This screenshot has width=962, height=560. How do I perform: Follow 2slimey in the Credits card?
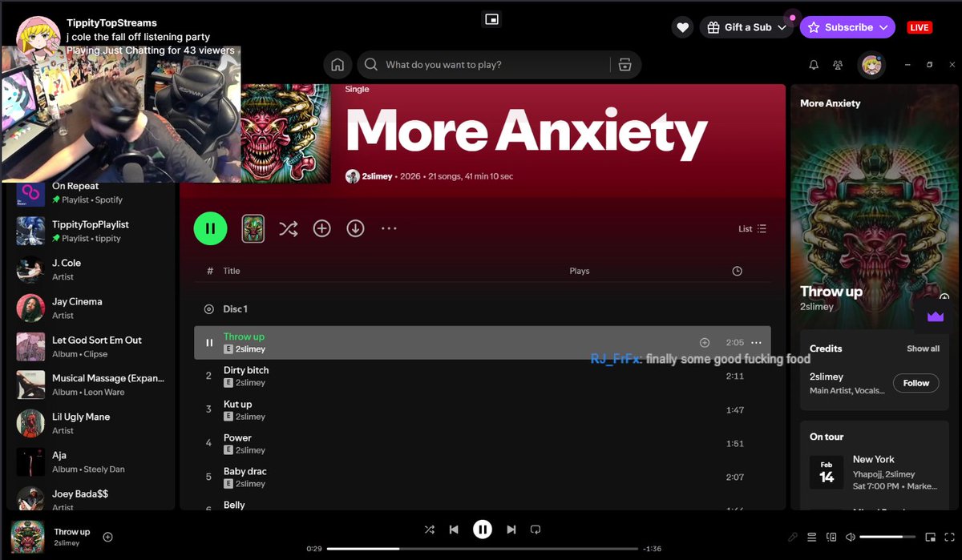point(916,383)
